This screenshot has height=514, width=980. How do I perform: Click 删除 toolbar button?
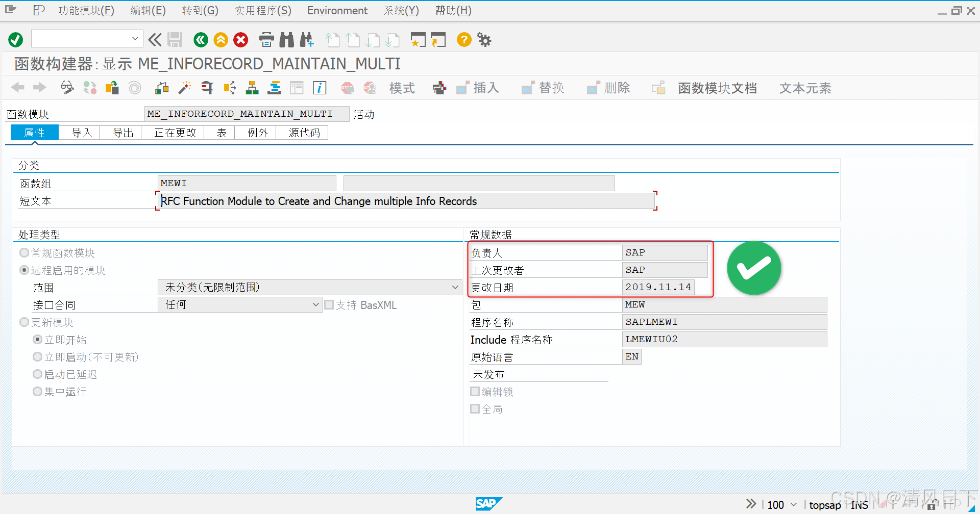[608, 88]
